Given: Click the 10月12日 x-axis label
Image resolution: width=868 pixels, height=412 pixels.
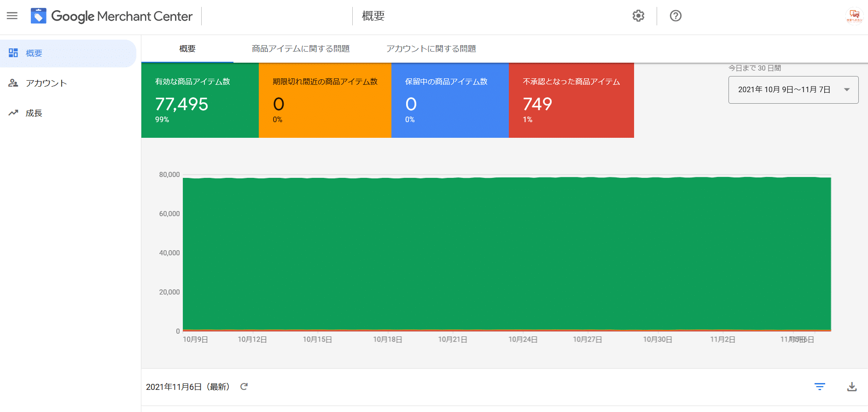Looking at the screenshot, I should click(252, 340).
